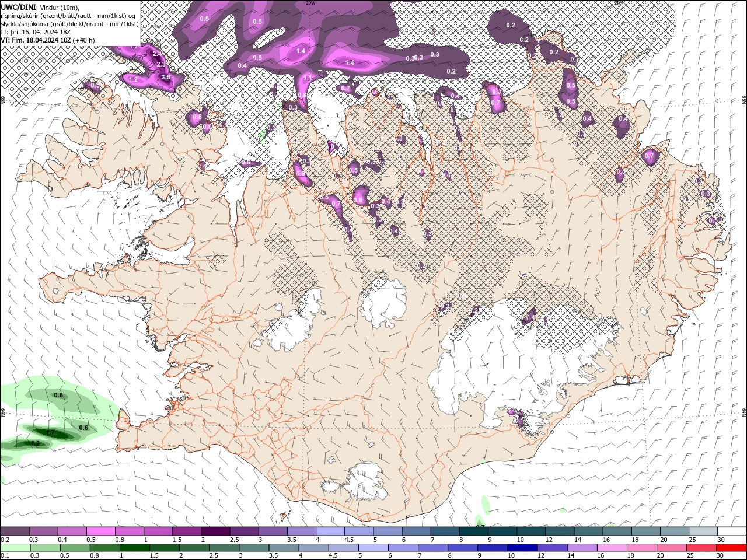Click the darkest purple 2 snowfall legend swatch
This screenshot has height=560, width=747.
215,531
